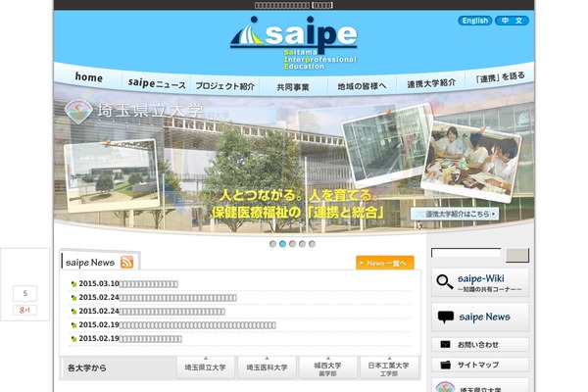The image size is (588, 392).
Task: Click the green bullet beside the 2015.03.10 news
Action: [x=73, y=284]
